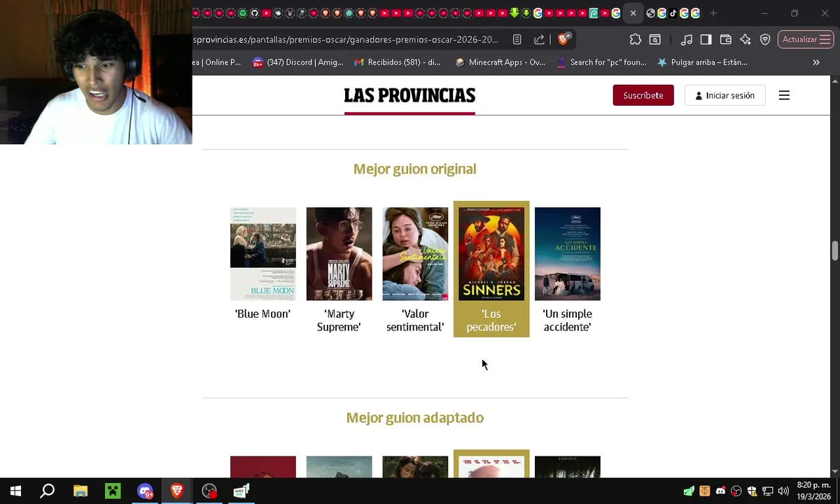Click the find-in-page search toolbar icon
Screen dimensions: 840x504
[x=655, y=39]
